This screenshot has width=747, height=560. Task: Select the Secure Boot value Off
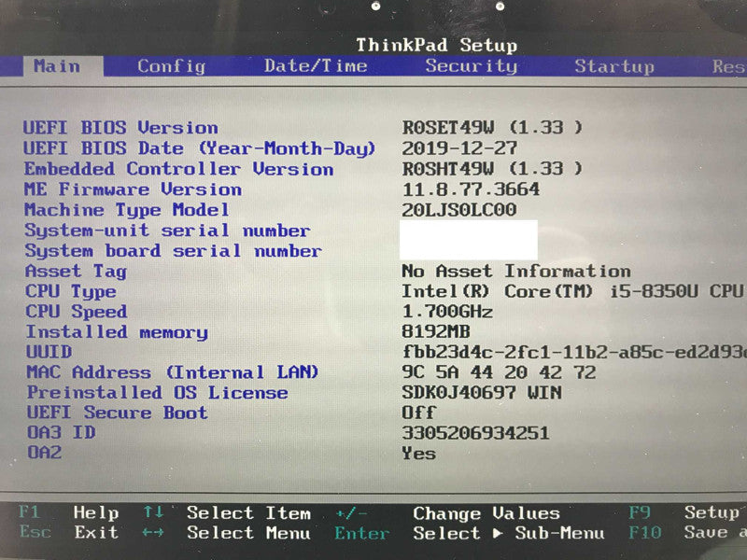coord(418,413)
